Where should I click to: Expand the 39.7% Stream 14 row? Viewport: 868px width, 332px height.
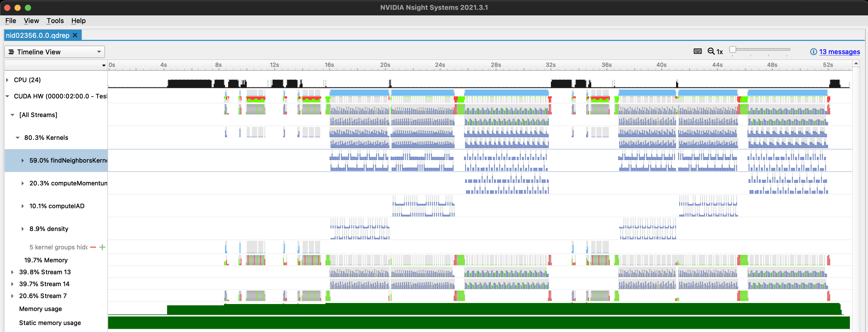pyautogui.click(x=12, y=284)
